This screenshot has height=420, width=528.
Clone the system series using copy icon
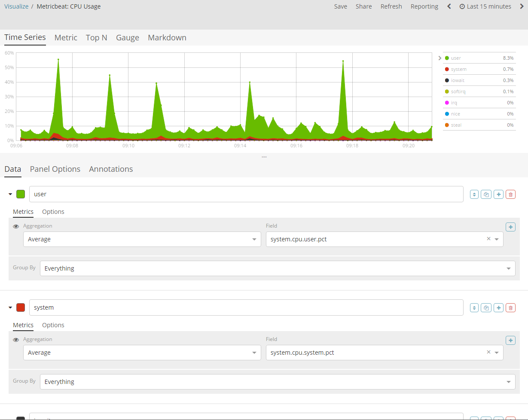(486, 307)
